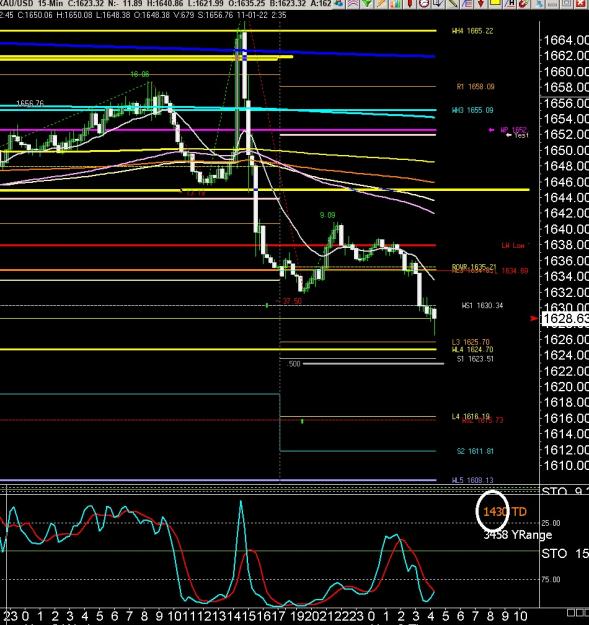Image resolution: width=589 pixels, height=625 pixels.
Task: Click the S1 1623.51 support label
Action: click(475, 359)
